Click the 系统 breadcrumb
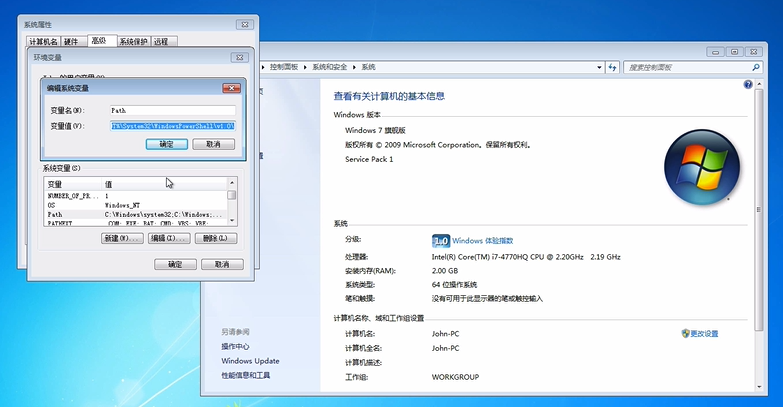The width and height of the screenshot is (783, 407). pyautogui.click(x=369, y=67)
